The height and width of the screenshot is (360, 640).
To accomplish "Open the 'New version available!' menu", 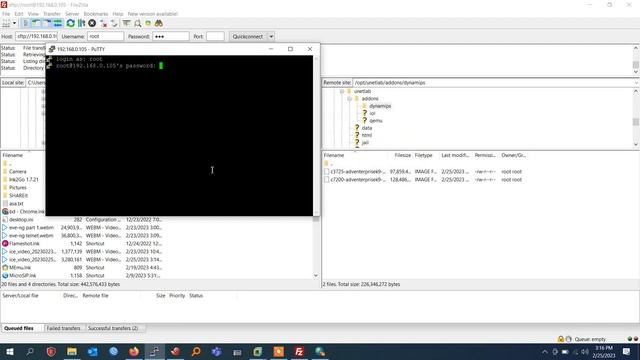I will (x=153, y=14).
